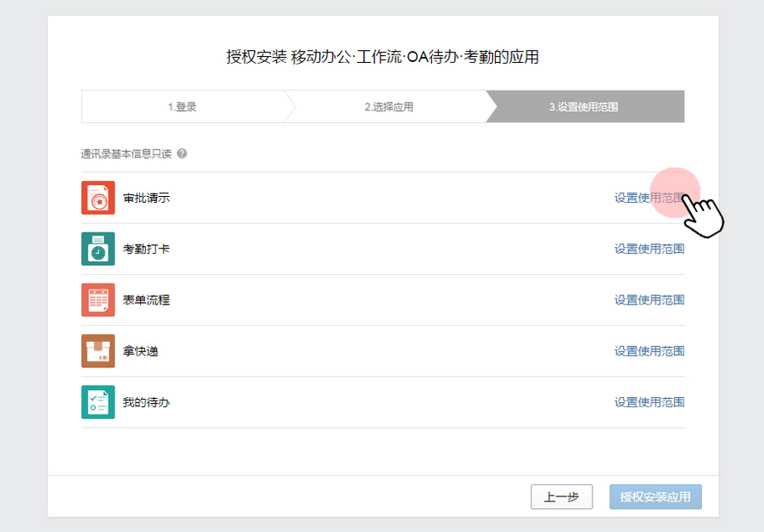Screen dimensions: 764x532
Task: Open 设置使用范围 for 考勤打卡
Action: tap(649, 249)
